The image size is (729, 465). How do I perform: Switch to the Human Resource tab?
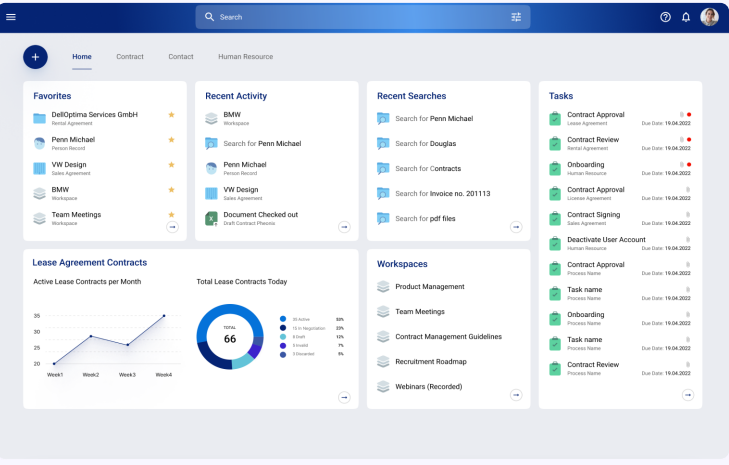[245, 57]
